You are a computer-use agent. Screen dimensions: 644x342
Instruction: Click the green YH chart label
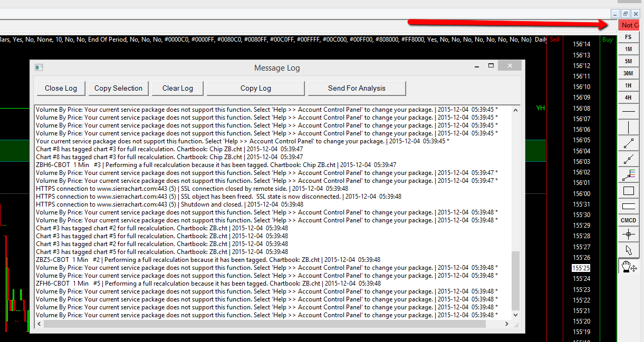point(541,108)
